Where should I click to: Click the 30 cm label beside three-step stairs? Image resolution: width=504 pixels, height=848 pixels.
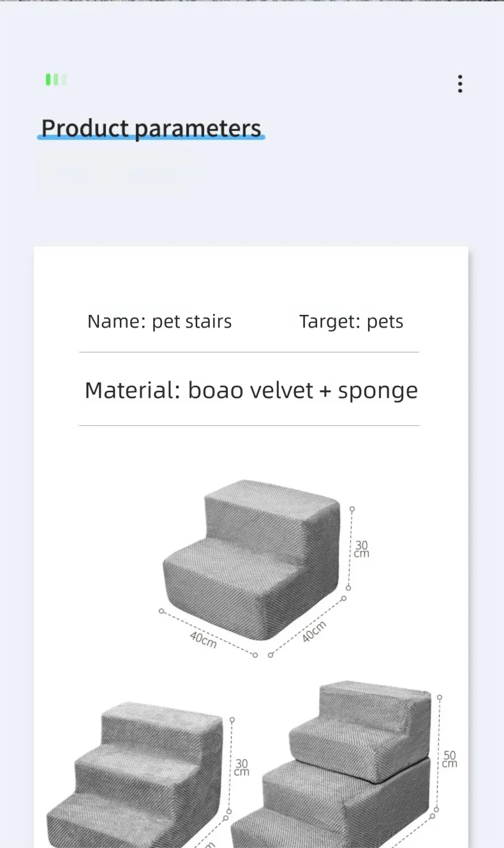[241, 767]
